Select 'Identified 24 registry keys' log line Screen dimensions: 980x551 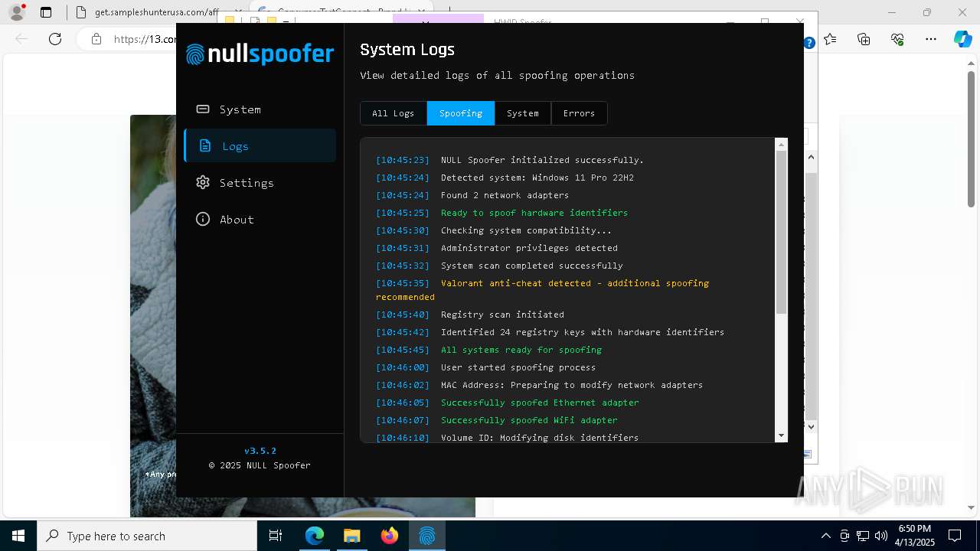click(583, 332)
